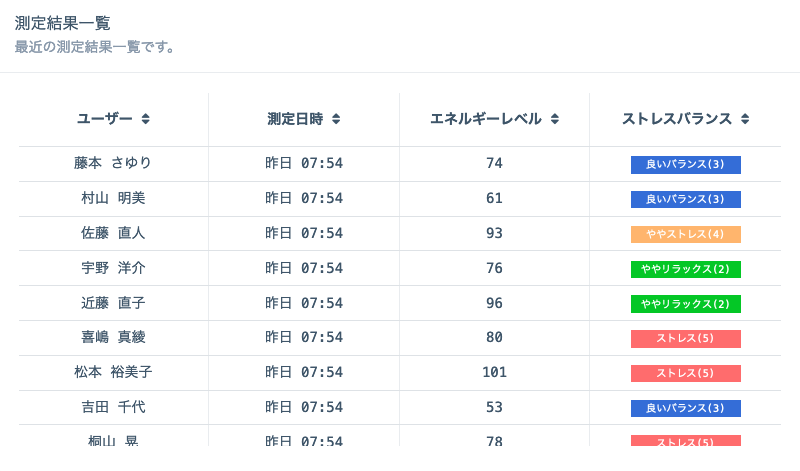Click the 測定結果一覧 page title
The image size is (800, 471).
pos(62,23)
